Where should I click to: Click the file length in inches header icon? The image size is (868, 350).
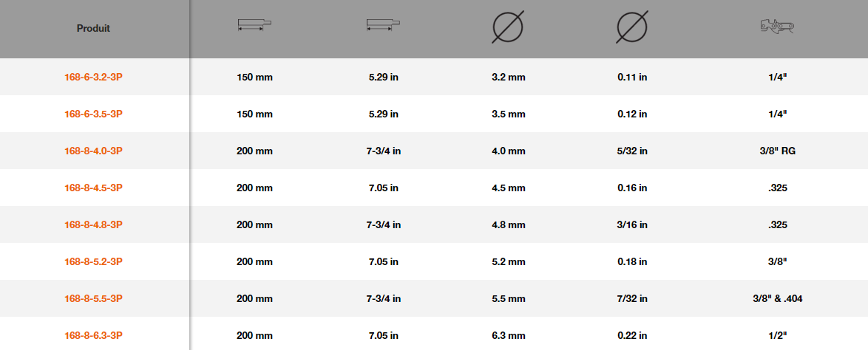[384, 25]
